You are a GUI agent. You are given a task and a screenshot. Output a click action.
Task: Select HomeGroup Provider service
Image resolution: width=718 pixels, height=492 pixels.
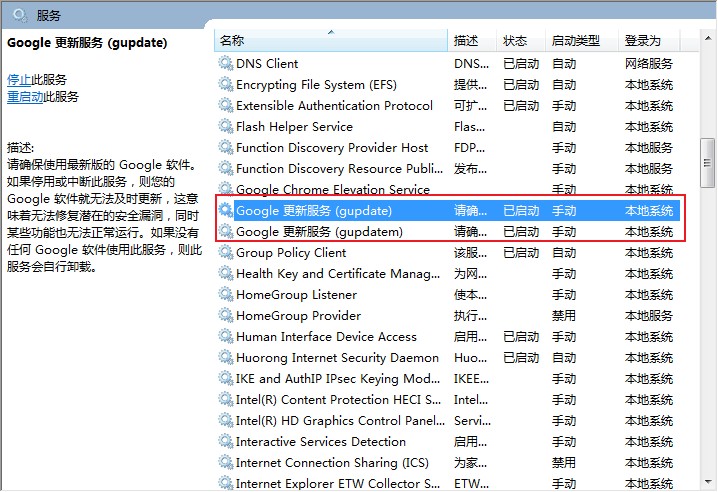coord(299,316)
